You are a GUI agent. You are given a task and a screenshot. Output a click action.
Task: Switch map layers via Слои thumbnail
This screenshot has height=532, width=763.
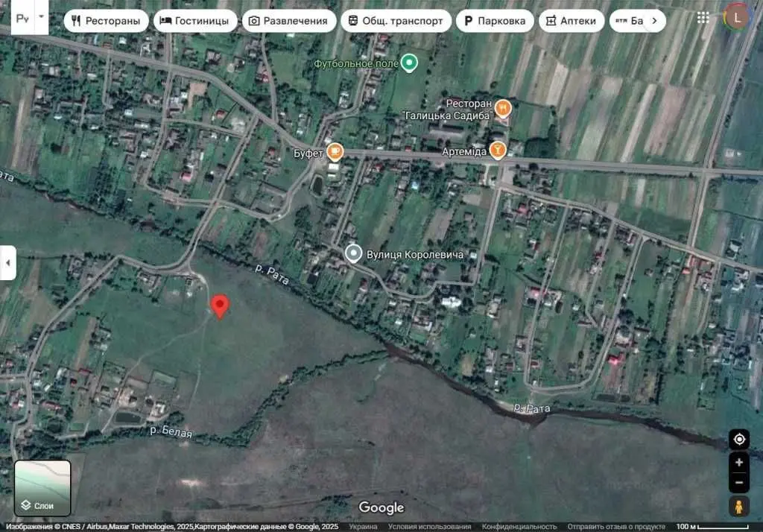pyautogui.click(x=42, y=488)
